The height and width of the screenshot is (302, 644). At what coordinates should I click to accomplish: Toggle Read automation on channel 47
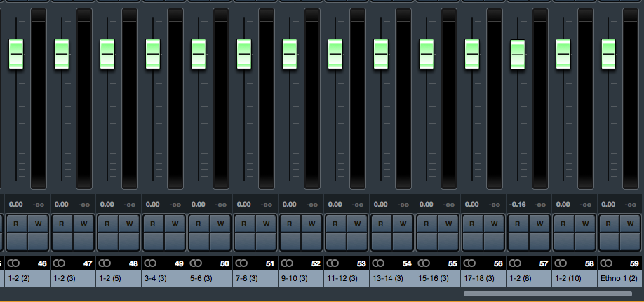pos(62,224)
